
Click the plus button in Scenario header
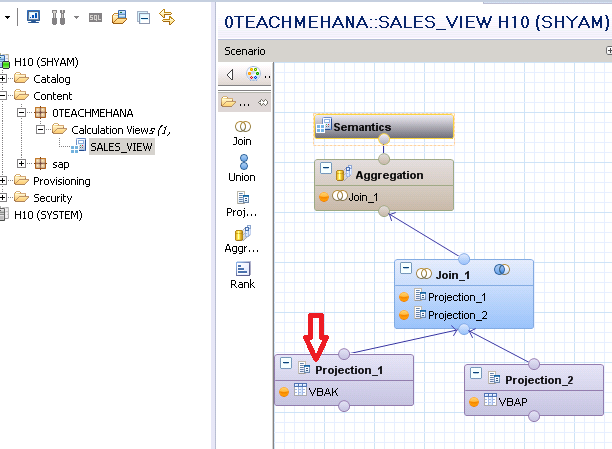609,50
